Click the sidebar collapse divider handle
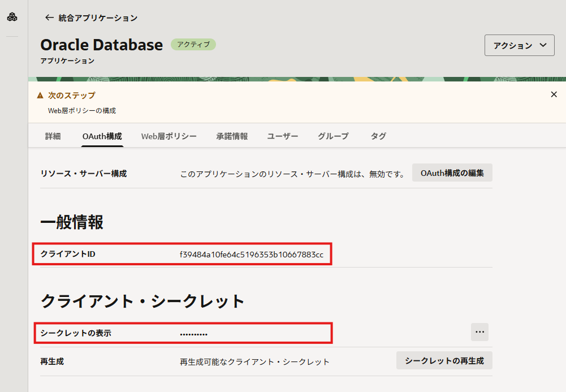 coord(12,37)
